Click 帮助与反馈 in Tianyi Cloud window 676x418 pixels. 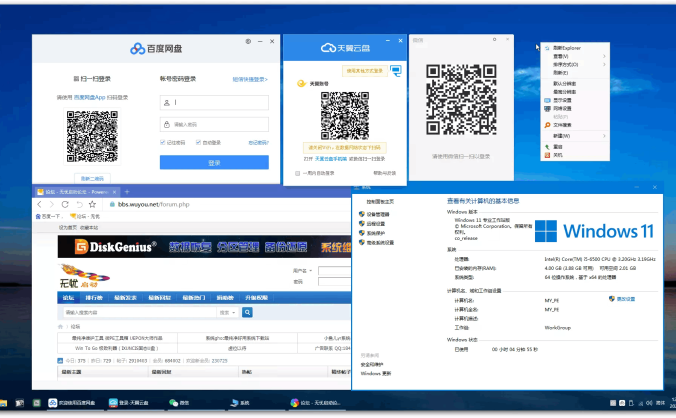click(385, 173)
